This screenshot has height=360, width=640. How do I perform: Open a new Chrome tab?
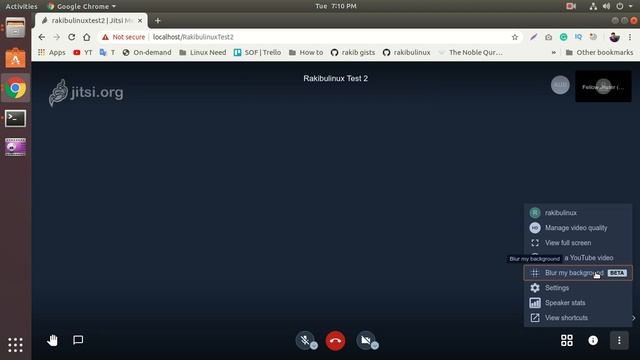pos(158,20)
